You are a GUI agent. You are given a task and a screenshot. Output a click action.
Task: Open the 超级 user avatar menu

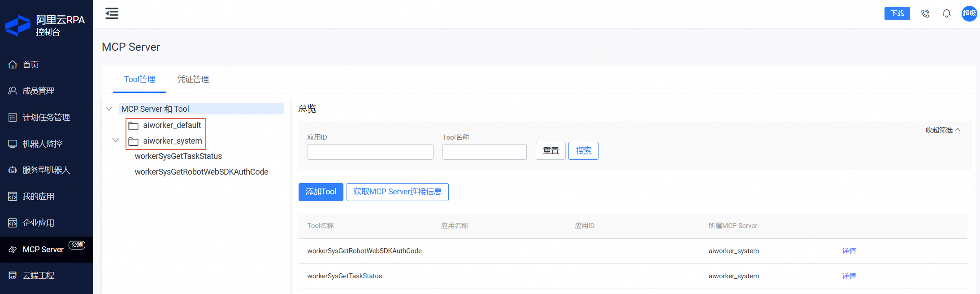[969, 13]
